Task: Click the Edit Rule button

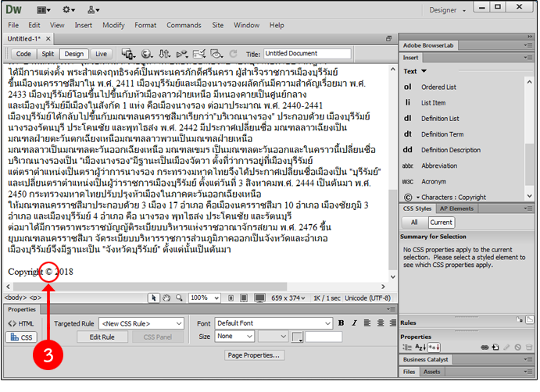Action: [102, 337]
